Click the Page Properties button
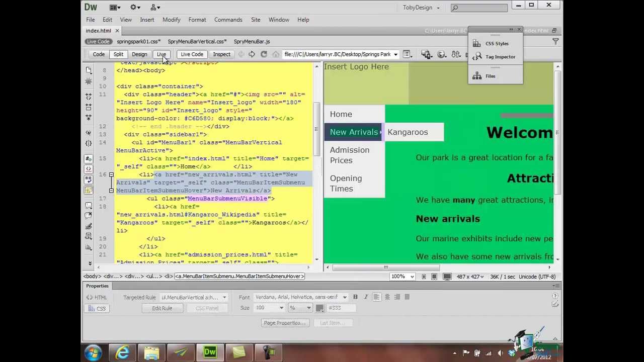 pos(285,323)
